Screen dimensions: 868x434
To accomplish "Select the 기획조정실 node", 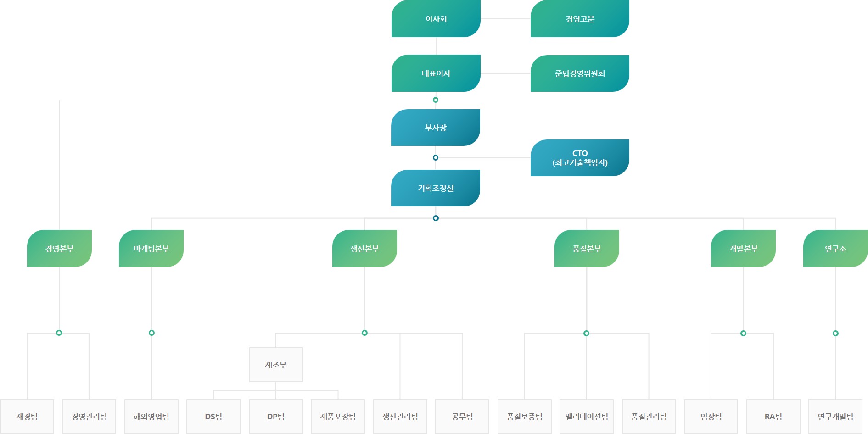I will 435,188.
